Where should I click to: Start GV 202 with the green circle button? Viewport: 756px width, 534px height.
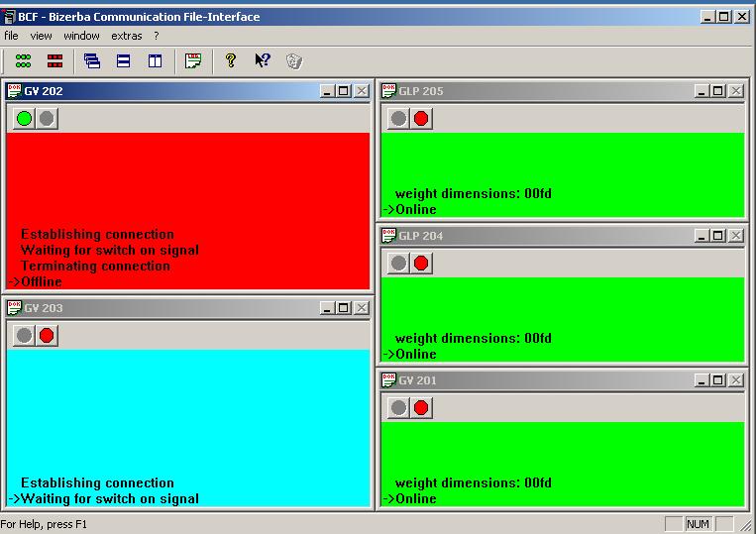[25, 119]
